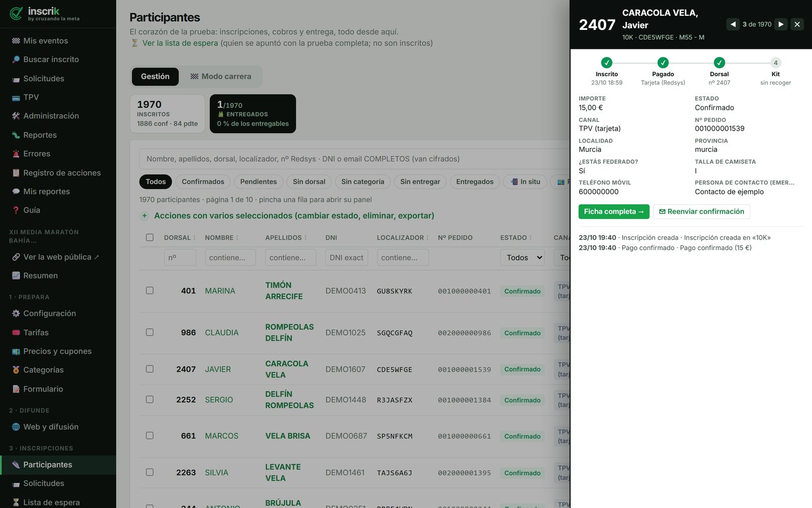Open the Estado Todos dropdown filter

[522, 258]
